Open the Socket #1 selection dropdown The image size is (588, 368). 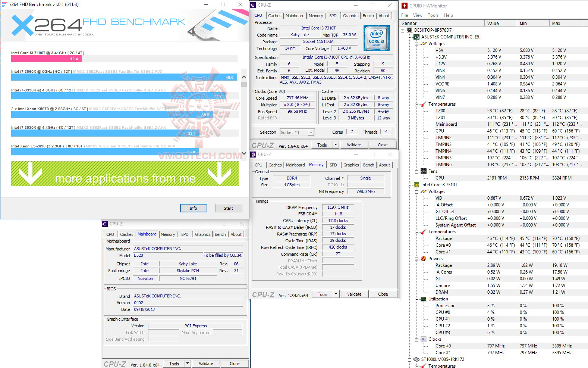click(x=311, y=132)
